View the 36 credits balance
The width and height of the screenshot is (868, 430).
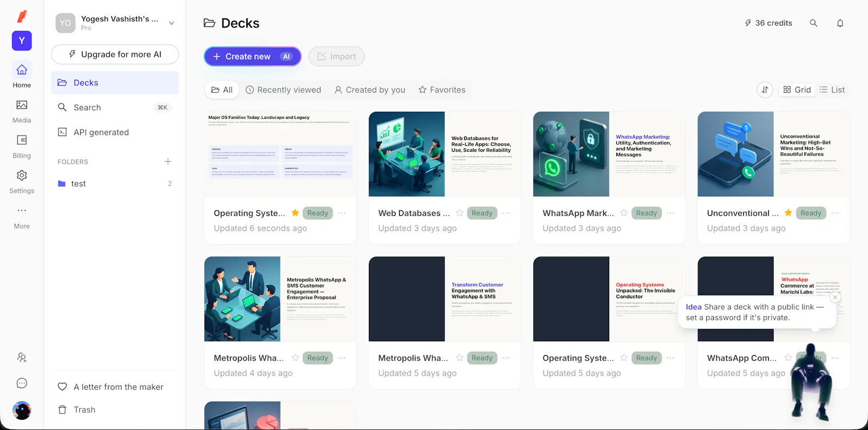pos(768,23)
